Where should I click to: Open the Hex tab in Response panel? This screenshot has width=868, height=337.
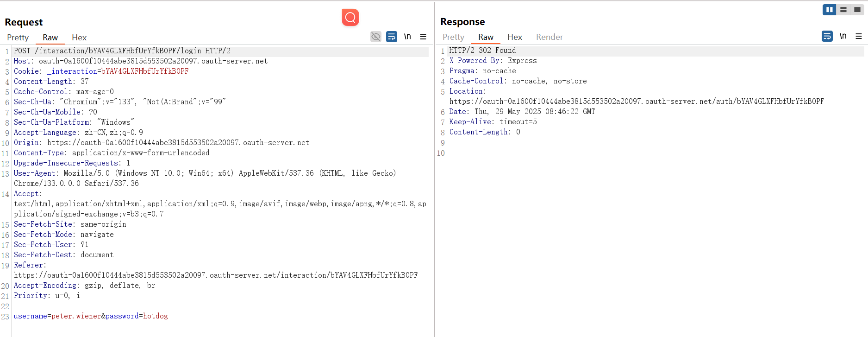pyautogui.click(x=514, y=37)
